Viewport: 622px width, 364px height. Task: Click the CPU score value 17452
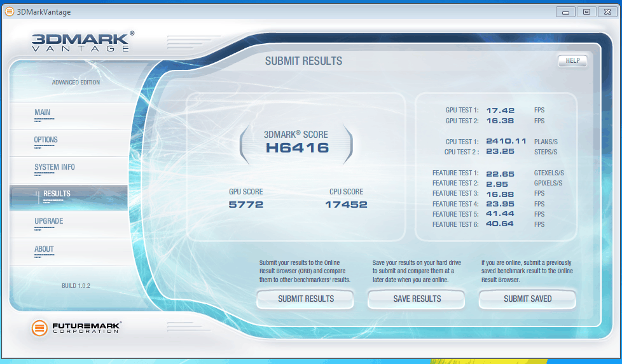pos(346,205)
